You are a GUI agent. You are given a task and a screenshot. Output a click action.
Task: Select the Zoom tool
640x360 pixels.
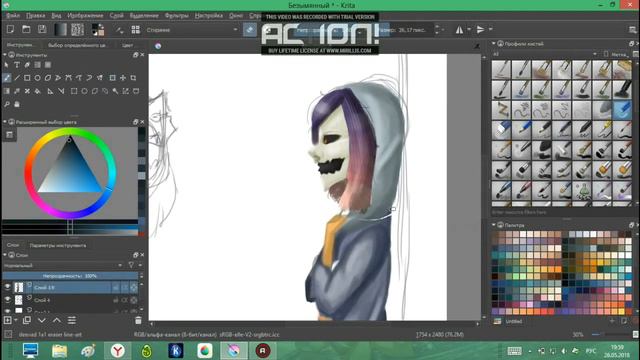(7, 104)
